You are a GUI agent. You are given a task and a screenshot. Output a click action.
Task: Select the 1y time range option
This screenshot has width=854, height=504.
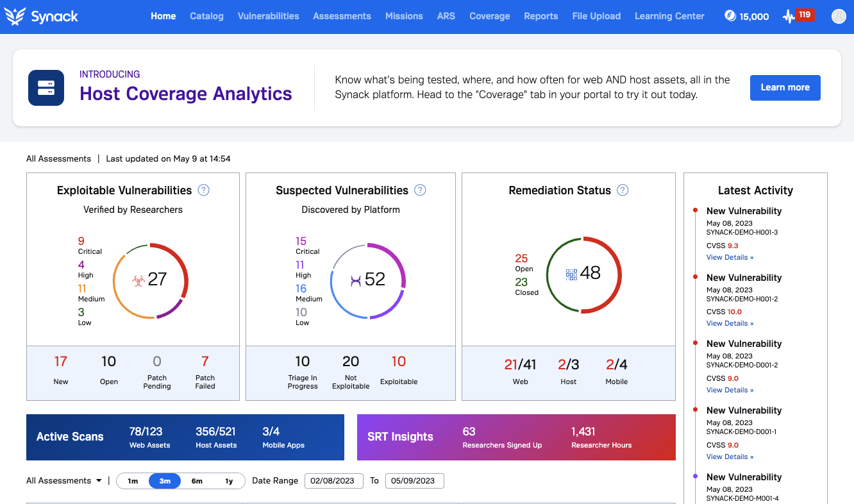[229, 481]
